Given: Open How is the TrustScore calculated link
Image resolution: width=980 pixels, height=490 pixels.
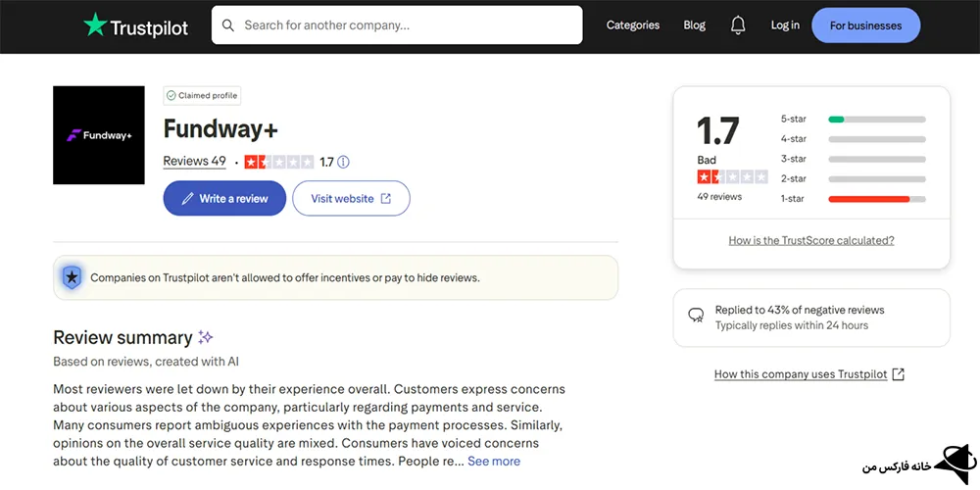Looking at the screenshot, I should 811,240.
